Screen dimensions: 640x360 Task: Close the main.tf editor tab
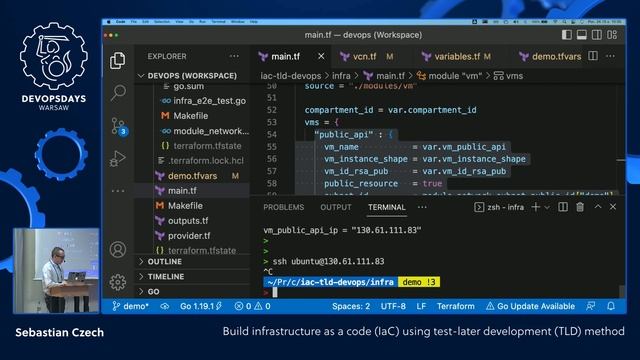[x=321, y=56]
